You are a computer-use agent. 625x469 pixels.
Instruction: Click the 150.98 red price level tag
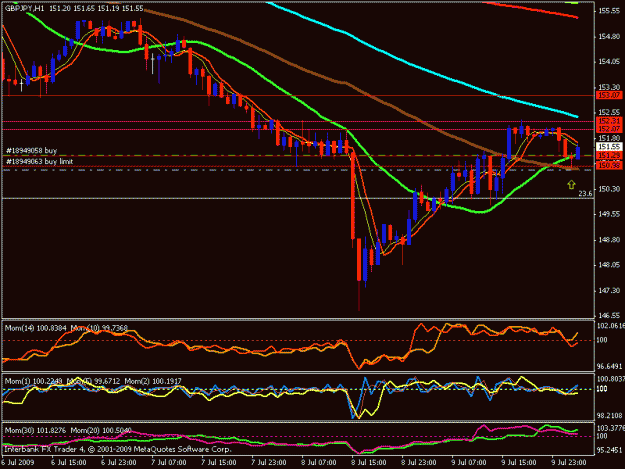tap(609, 165)
